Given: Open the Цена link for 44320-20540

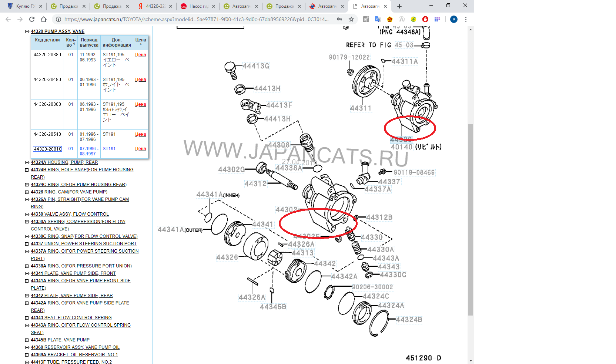Looking at the screenshot, I should coord(140,134).
